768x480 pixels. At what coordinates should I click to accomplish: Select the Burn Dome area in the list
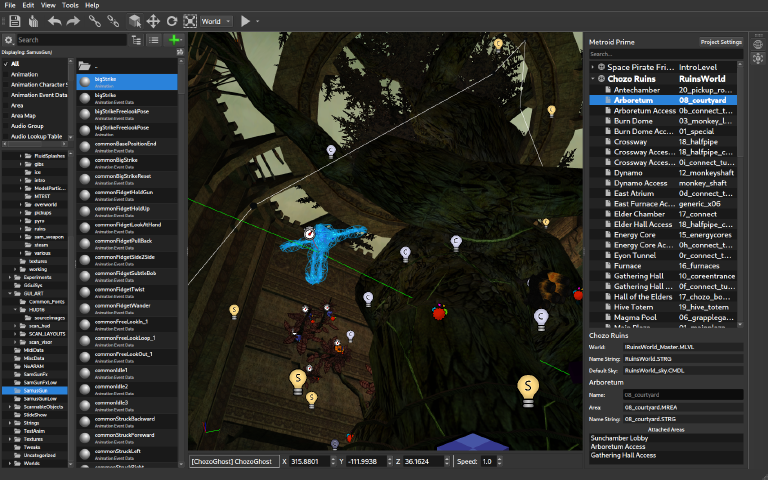(x=632, y=120)
